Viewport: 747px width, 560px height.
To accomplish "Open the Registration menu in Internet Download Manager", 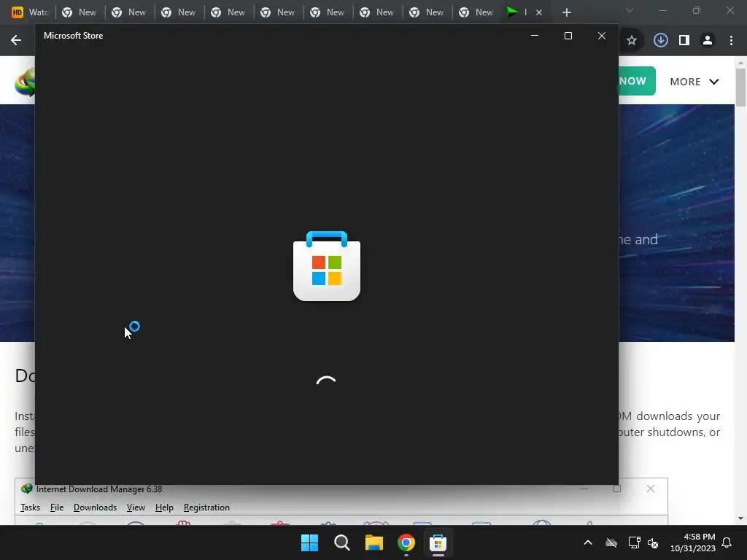I will 206,507.
